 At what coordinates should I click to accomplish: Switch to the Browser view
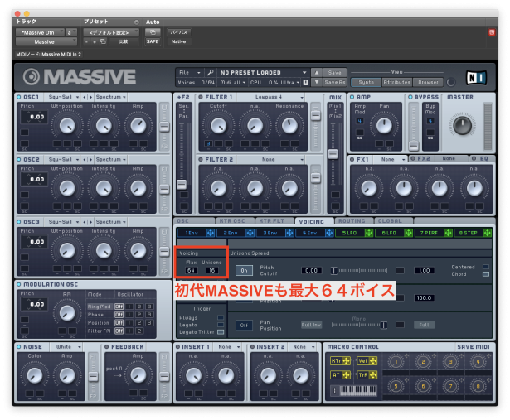click(428, 82)
